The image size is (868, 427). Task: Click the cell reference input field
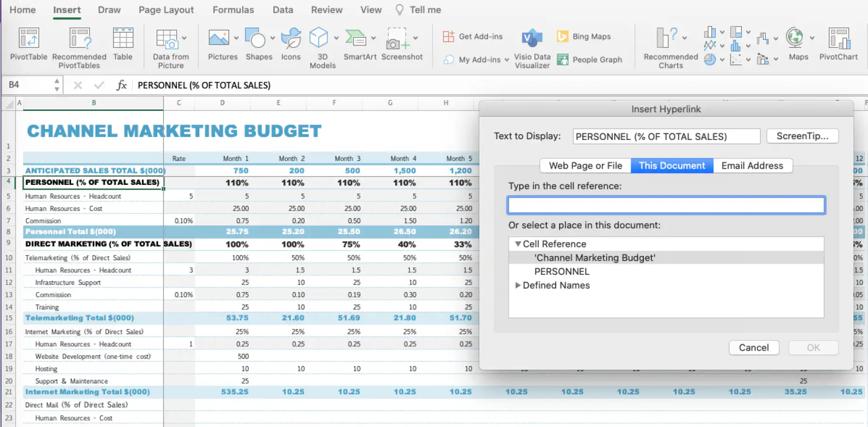click(666, 205)
